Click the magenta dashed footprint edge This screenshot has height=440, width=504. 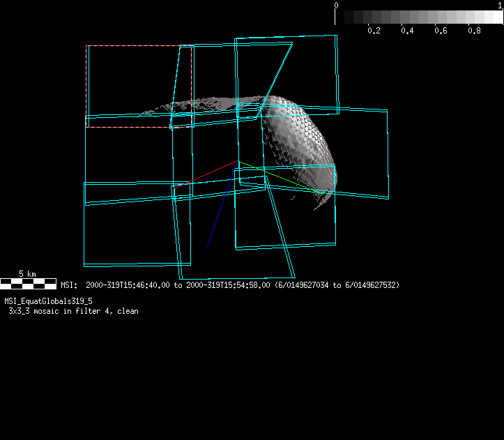point(139,128)
